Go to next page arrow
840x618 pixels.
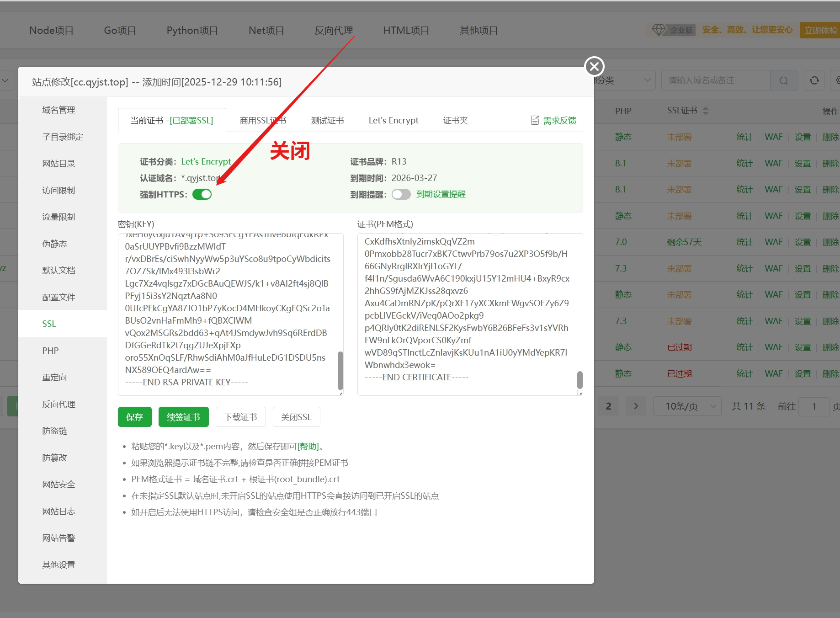pos(636,406)
